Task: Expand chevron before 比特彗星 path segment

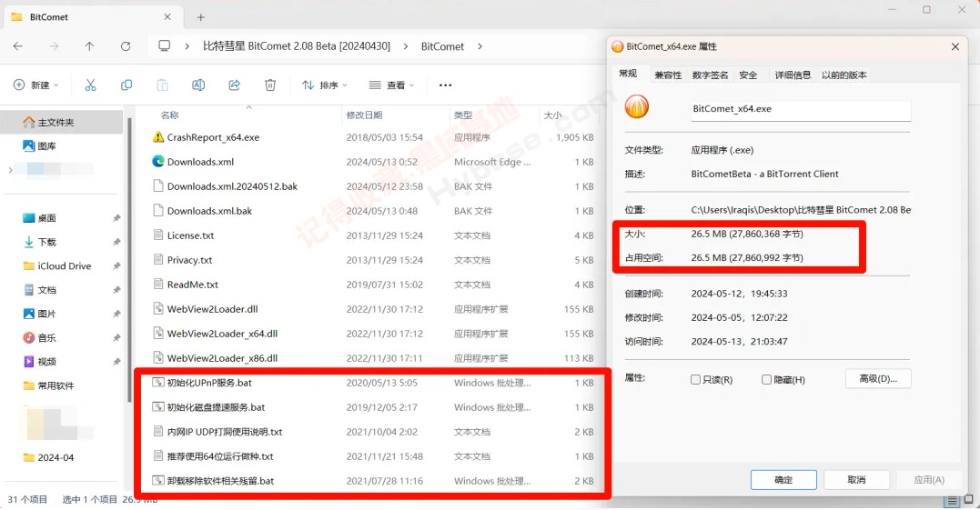Action: (187, 46)
